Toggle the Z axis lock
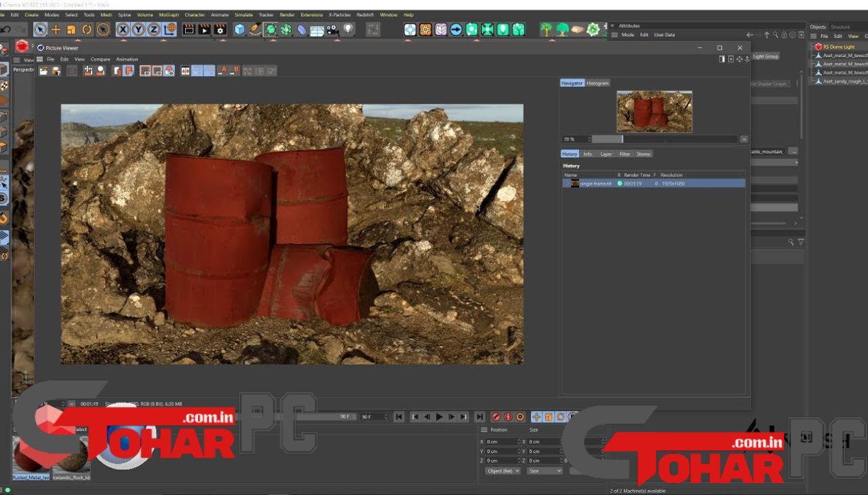Viewport: 868px width, 495px height. [x=154, y=29]
